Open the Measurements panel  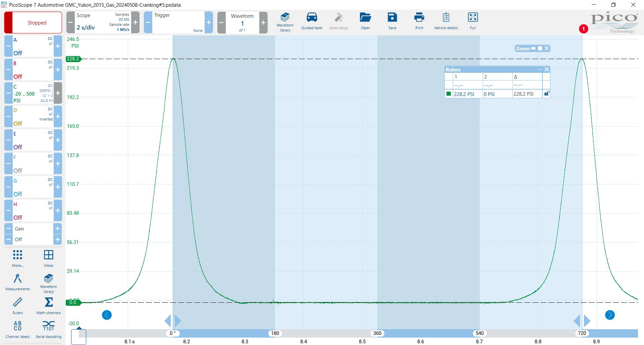coord(17,282)
